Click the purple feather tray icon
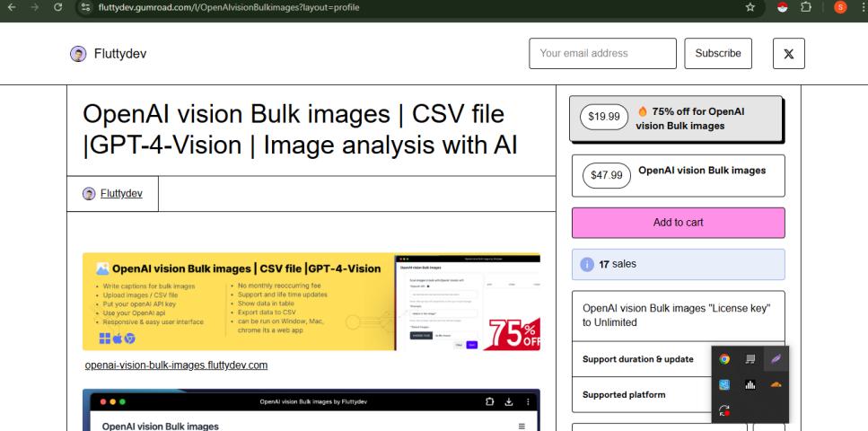The height and width of the screenshot is (431, 868). tap(775, 359)
